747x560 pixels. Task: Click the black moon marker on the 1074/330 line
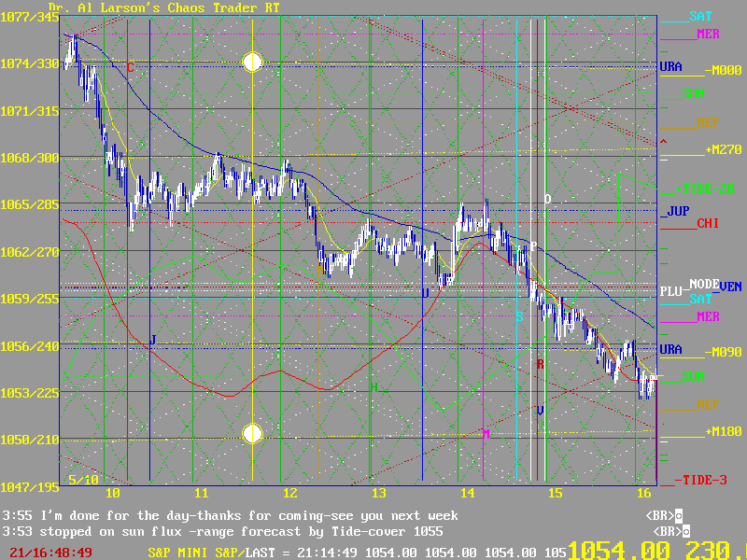pos(252,63)
